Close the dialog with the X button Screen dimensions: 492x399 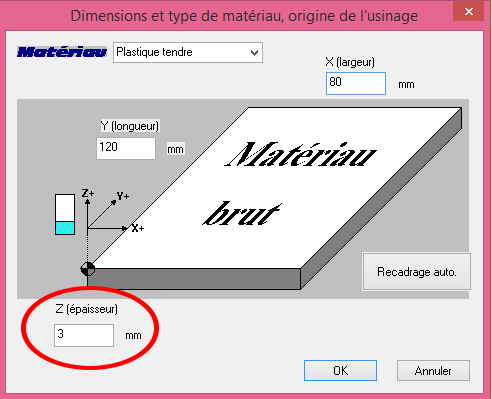click(x=469, y=12)
